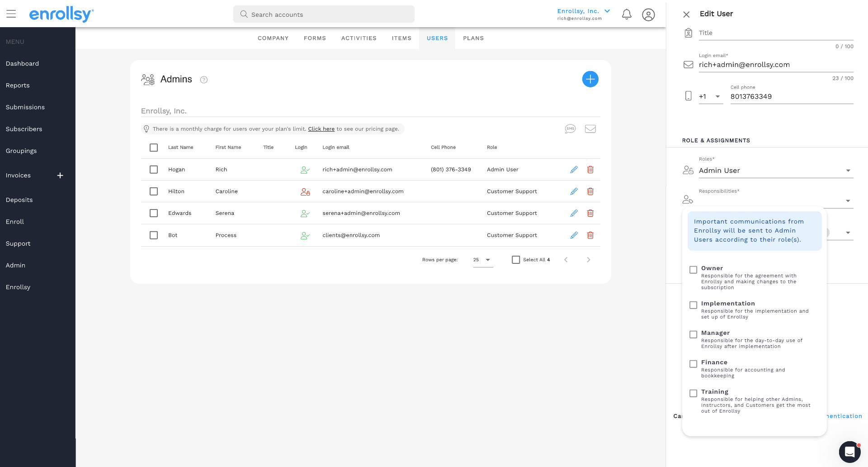Check the Owner responsibility checkbox
Viewport: 868px width, 467px height.
(693, 270)
